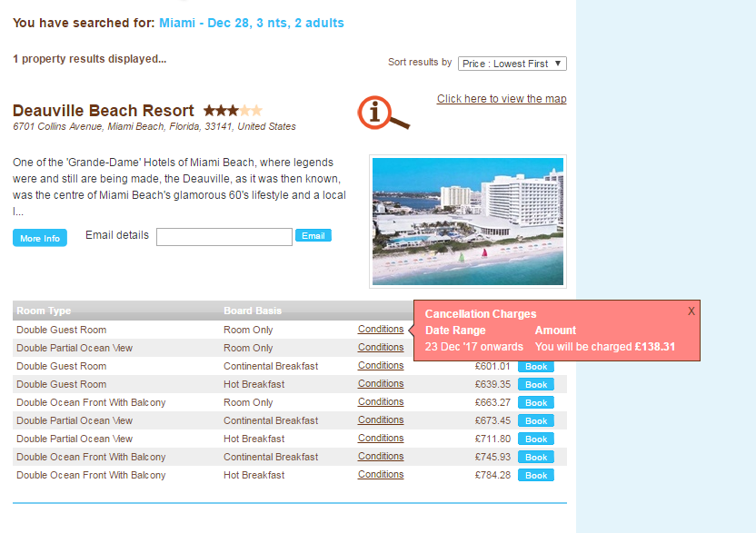Close the Cancellation Charges popup
756x533 pixels.
[x=691, y=311]
